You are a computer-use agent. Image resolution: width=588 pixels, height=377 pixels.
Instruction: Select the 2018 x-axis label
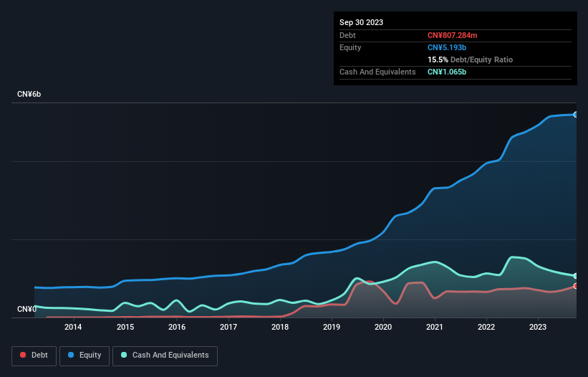point(280,327)
